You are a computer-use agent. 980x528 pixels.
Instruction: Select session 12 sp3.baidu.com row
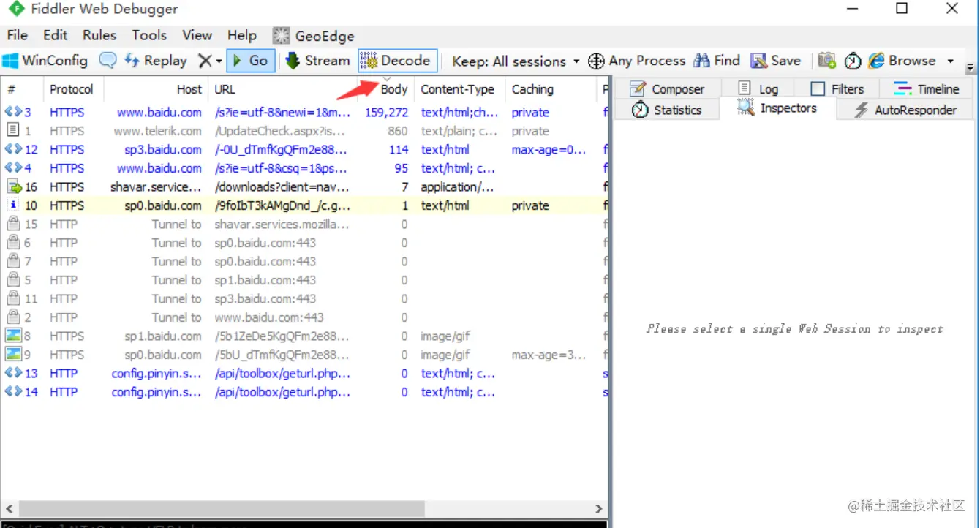304,150
